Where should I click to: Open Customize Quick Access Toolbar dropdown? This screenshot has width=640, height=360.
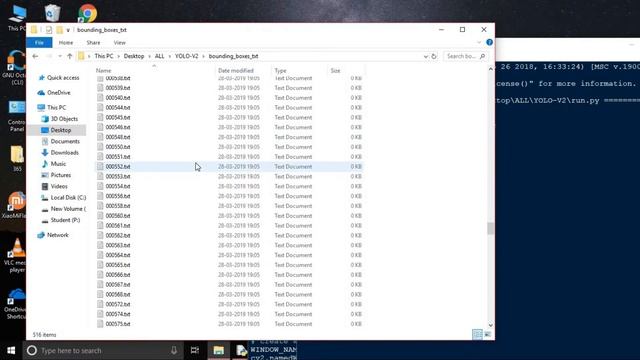pyautogui.click(x=68, y=30)
